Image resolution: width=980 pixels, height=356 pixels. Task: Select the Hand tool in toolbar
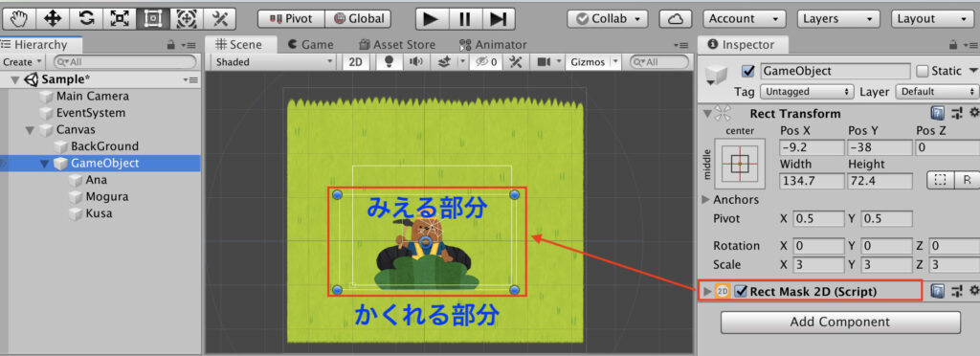pos(18,19)
